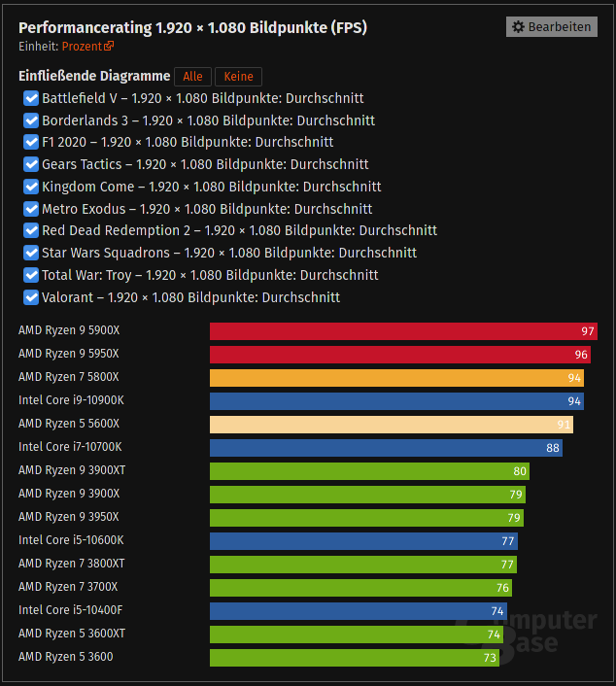Click the AMD Ryzen 9 3900X label
This screenshot has height=686, width=616.
[69, 494]
